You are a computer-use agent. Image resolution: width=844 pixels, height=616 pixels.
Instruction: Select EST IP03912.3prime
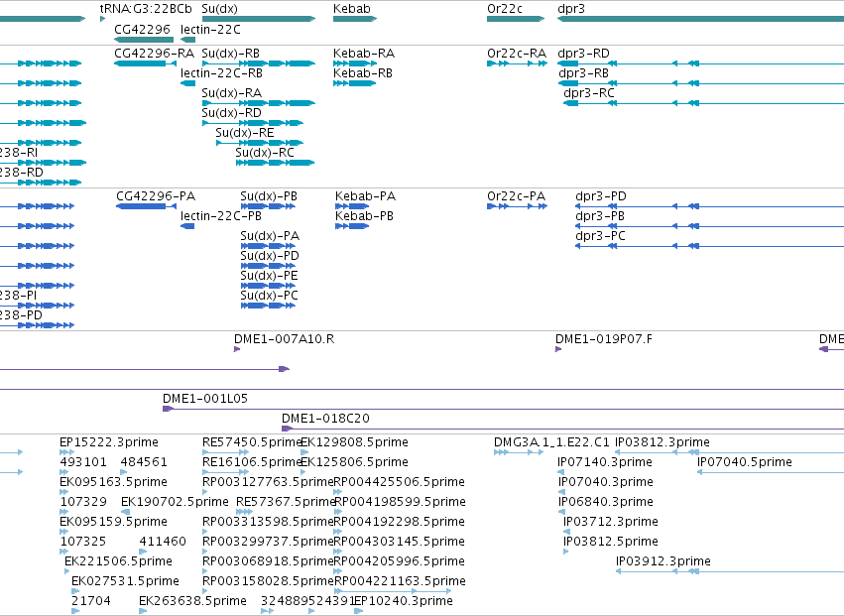click(x=663, y=562)
